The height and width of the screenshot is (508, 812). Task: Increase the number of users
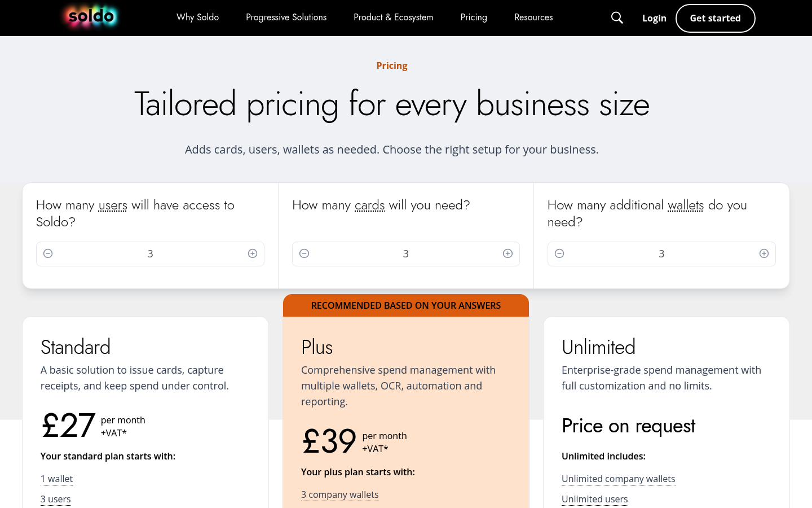point(253,253)
